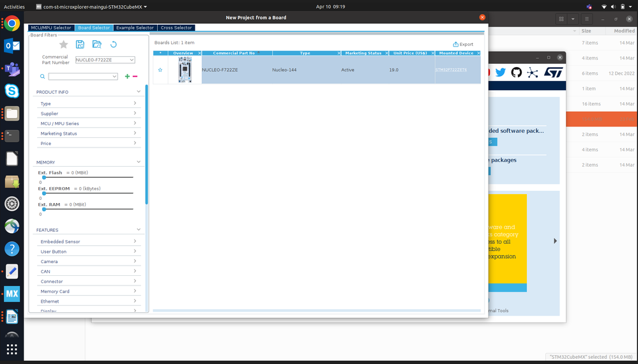Open Outlook from the dock
The height and width of the screenshot is (364, 638).
click(11, 46)
